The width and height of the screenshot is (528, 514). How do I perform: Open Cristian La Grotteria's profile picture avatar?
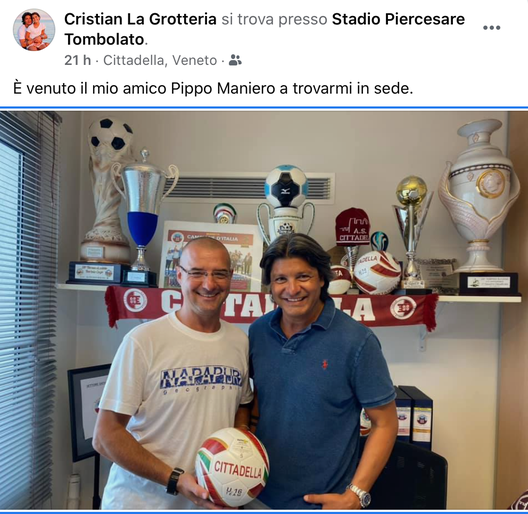click(34, 30)
